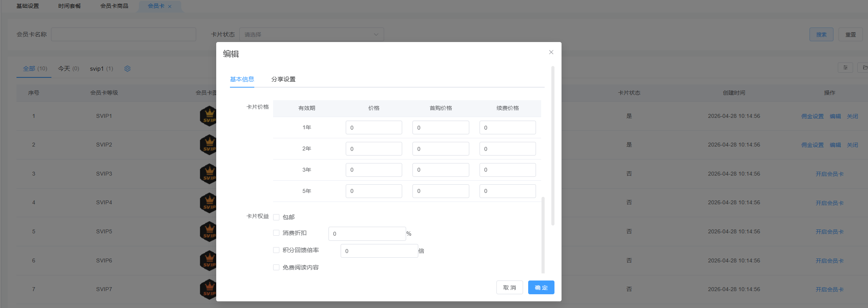Select the 全部 (10) filter tab
Image resolution: width=868 pixels, height=308 pixels.
point(35,69)
